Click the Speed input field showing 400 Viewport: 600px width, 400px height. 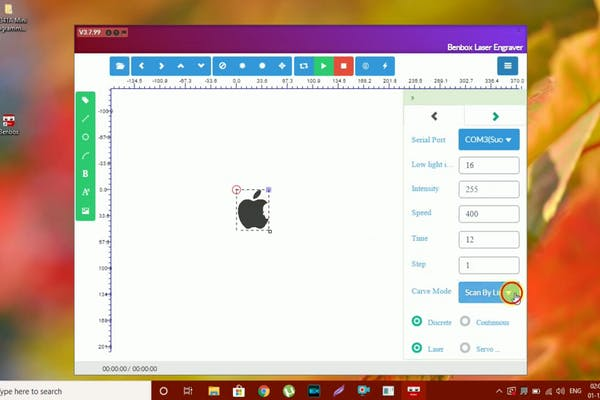489,214
